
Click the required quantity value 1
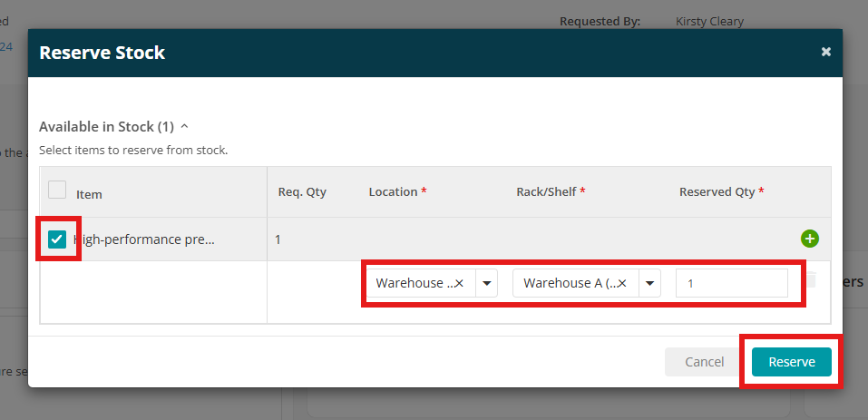[x=278, y=239]
